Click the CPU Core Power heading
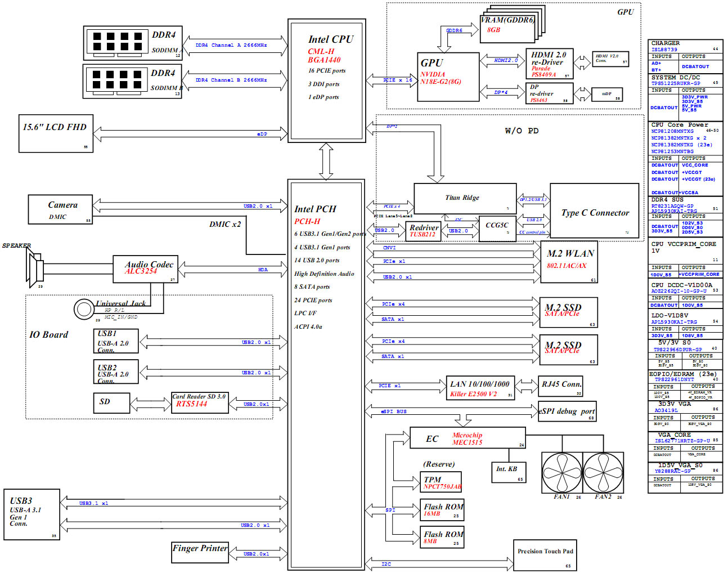This screenshot has height=573, width=728. [680, 124]
